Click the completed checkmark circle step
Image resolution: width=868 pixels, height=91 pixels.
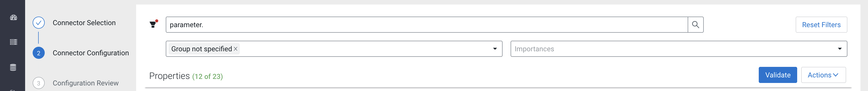(x=39, y=23)
